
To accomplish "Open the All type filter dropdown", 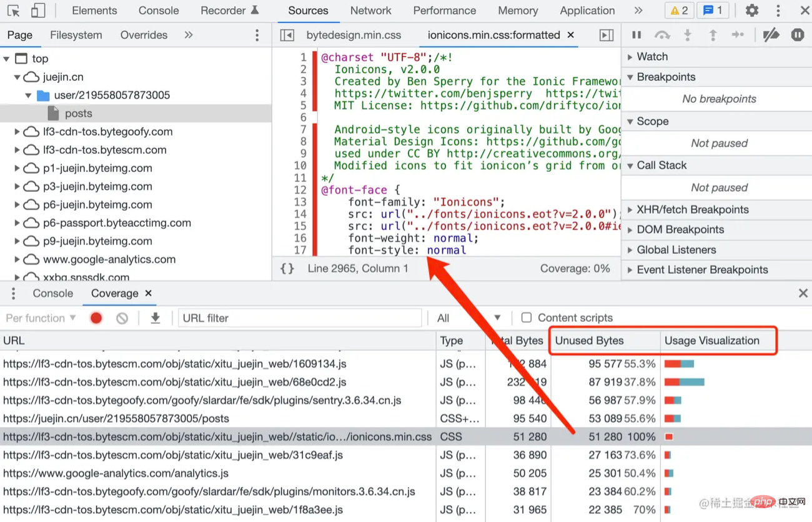I will [468, 318].
